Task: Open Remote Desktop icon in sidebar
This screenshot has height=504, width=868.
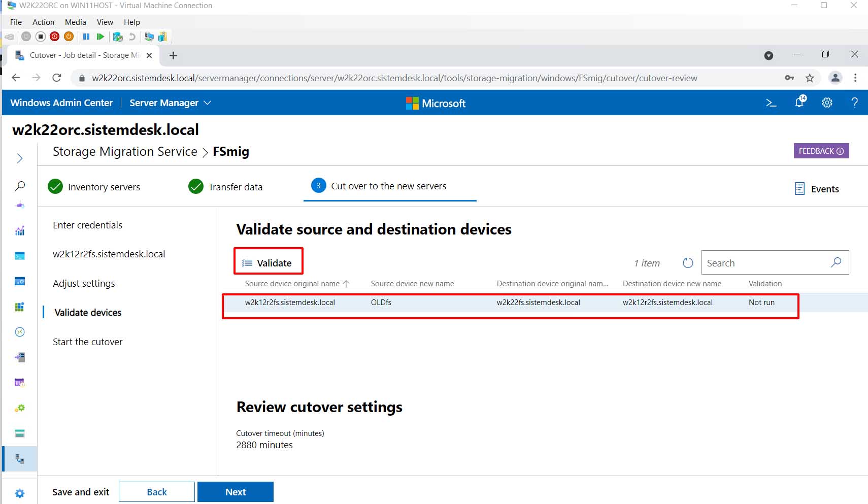Action: [20, 332]
